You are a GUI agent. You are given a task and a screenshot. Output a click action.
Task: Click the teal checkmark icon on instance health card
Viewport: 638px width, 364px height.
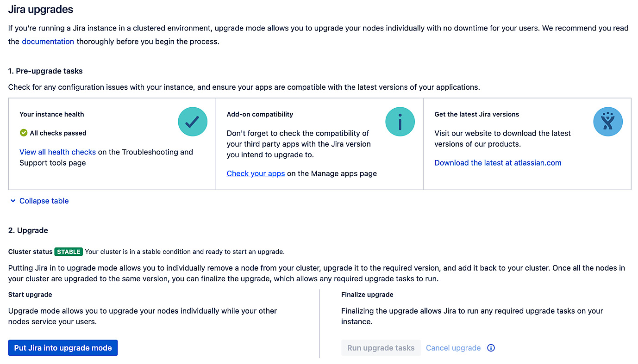tap(193, 122)
